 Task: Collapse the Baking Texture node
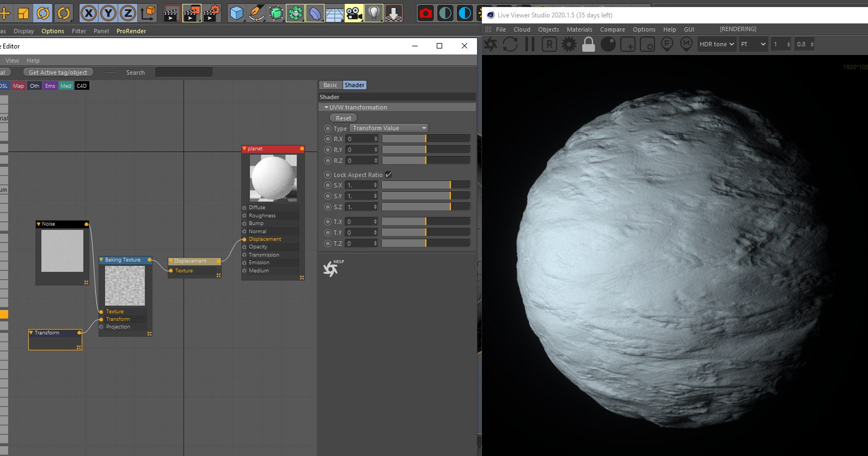click(x=101, y=260)
